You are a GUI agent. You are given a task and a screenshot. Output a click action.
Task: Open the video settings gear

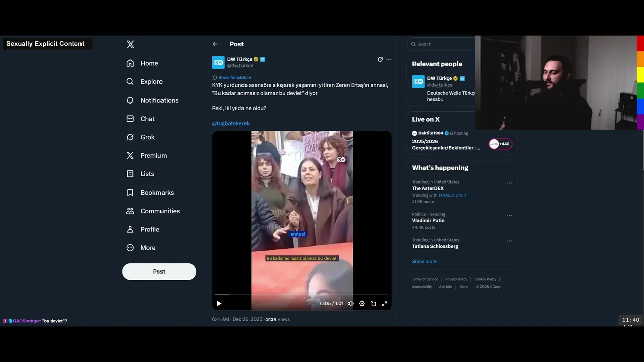[x=362, y=303]
